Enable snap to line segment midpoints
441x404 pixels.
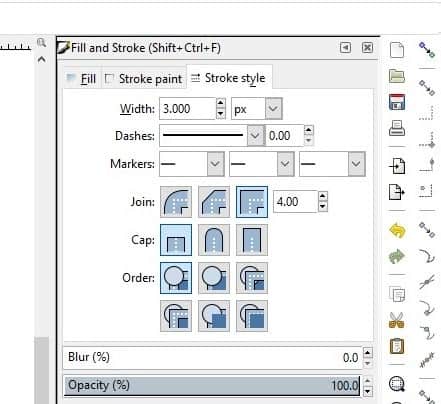pos(427,360)
